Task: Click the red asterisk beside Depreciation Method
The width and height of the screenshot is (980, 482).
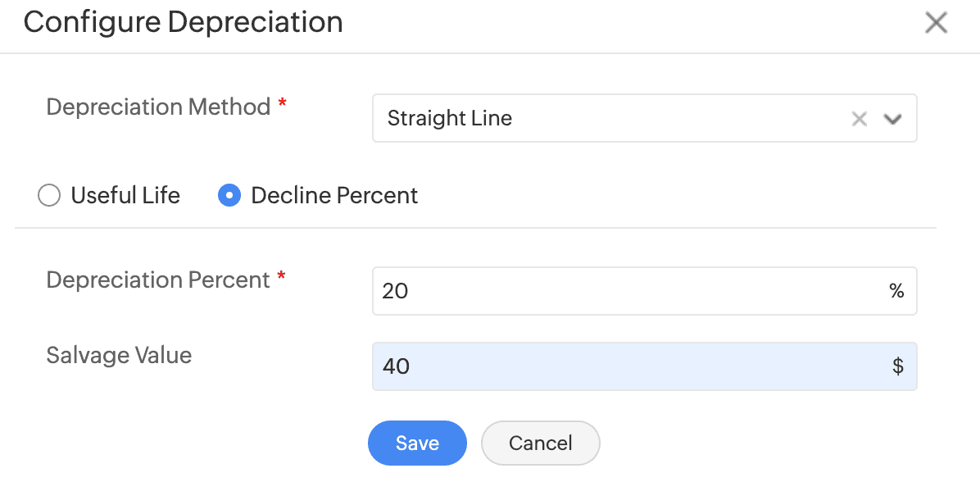Action: pyautogui.click(x=283, y=104)
